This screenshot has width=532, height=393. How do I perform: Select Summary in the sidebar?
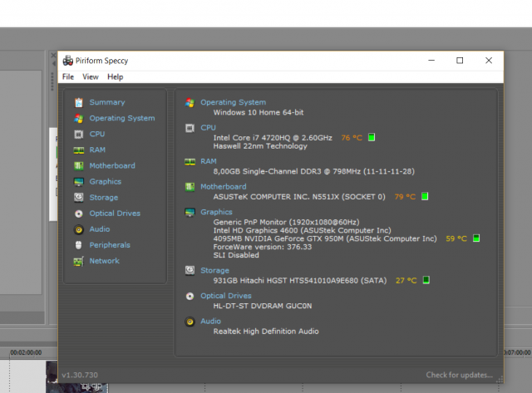pyautogui.click(x=107, y=102)
